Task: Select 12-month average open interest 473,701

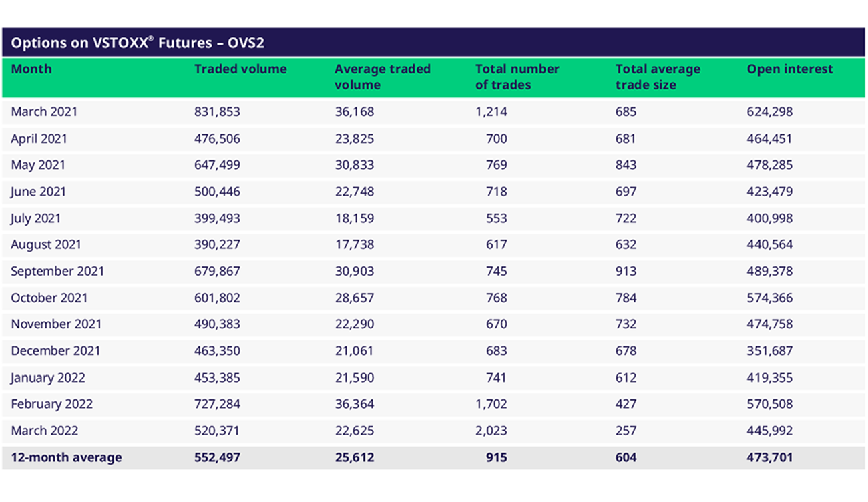Action: coord(769,457)
